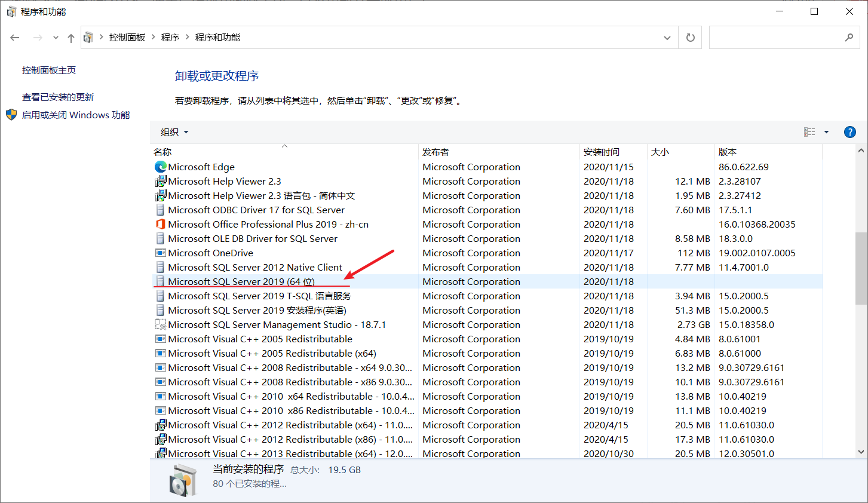Sort by the 安装时间 column header
868x503 pixels.
click(x=614, y=152)
